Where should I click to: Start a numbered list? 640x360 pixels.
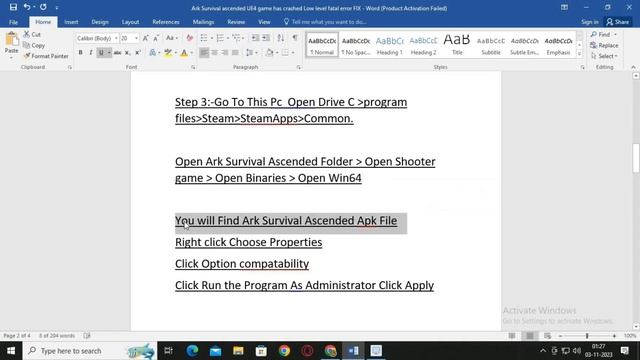click(x=220, y=38)
